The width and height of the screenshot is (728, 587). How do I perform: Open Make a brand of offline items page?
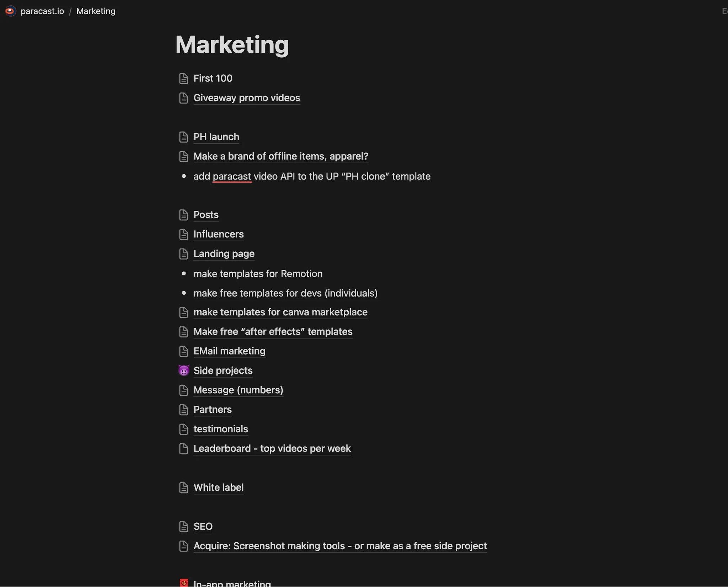point(281,156)
